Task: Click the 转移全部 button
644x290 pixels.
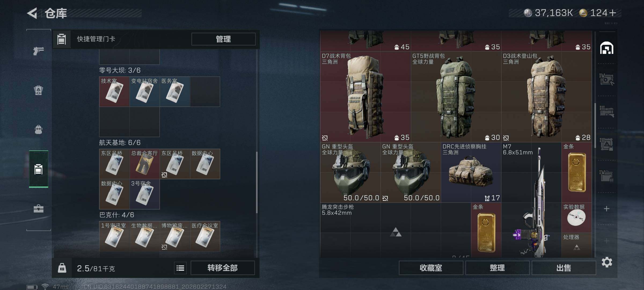Action: [x=222, y=268]
